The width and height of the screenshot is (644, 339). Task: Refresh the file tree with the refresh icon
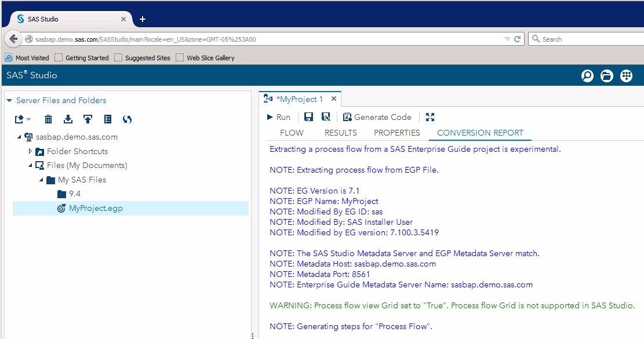pos(127,119)
